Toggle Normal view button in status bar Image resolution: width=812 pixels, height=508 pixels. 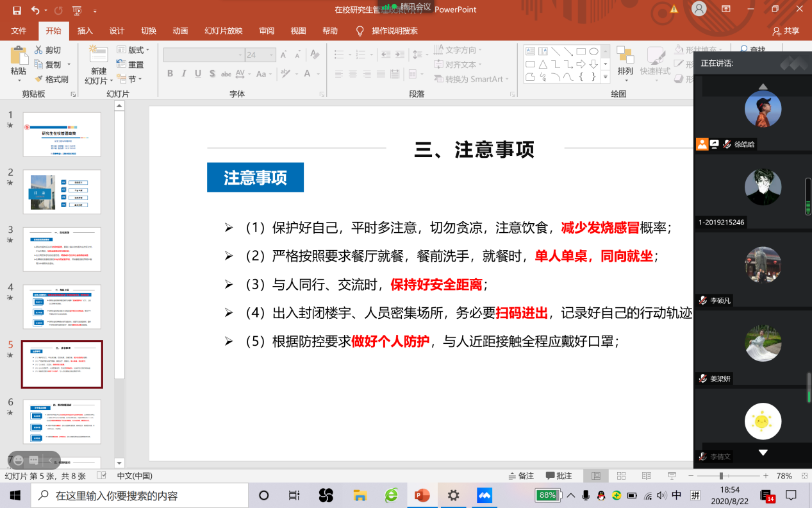click(x=596, y=476)
